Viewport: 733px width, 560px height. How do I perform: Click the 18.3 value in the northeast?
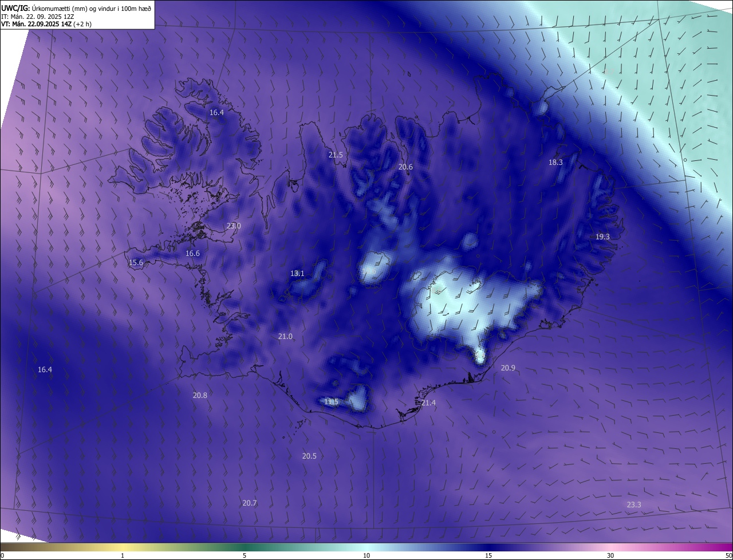(x=555, y=163)
